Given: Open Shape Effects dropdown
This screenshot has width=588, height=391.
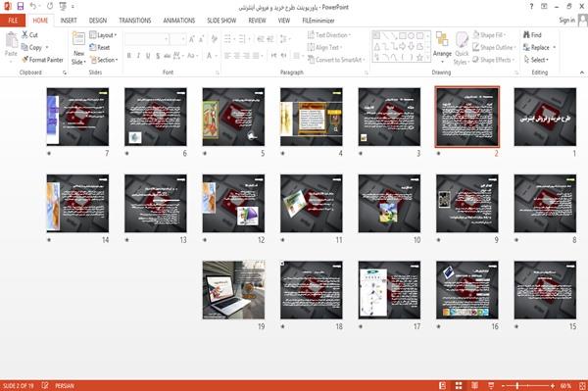Looking at the screenshot, I should coord(494,60).
